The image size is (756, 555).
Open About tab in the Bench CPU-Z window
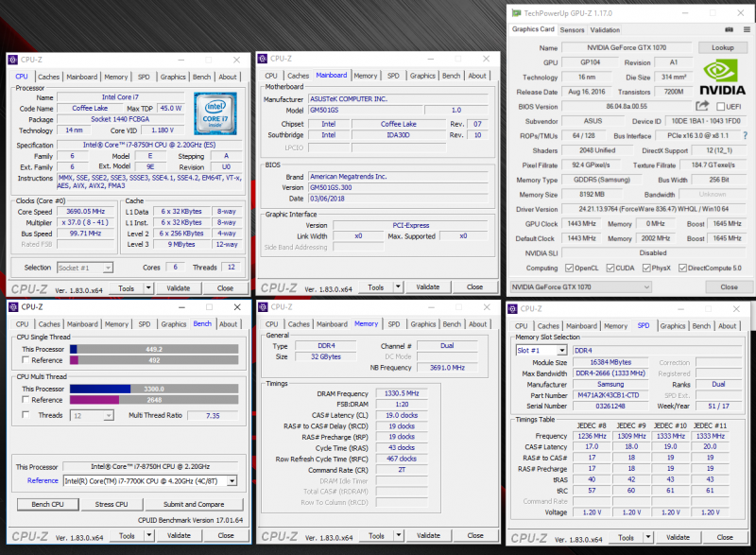[228, 324]
